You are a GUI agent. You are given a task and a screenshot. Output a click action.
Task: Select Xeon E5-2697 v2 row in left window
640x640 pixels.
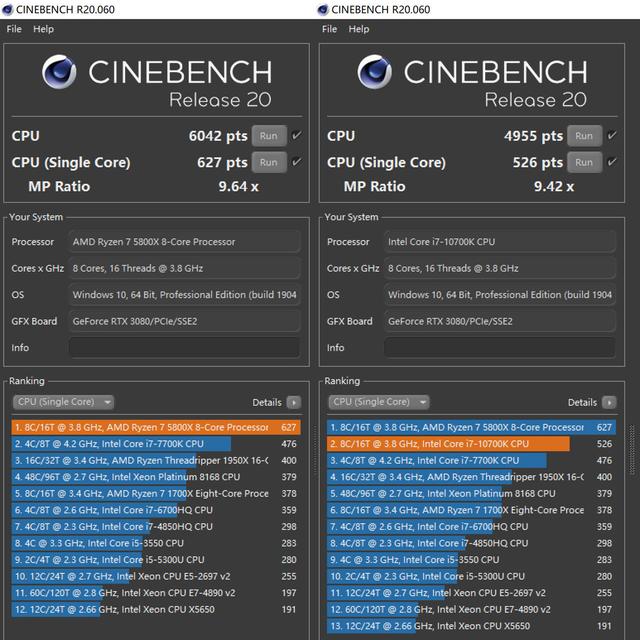click(156, 576)
